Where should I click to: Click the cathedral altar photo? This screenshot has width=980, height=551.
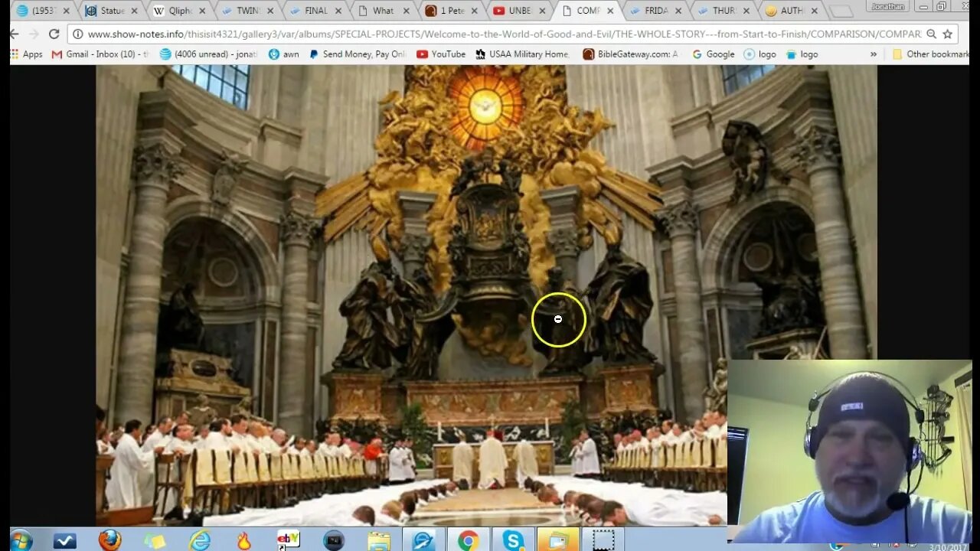[486, 295]
